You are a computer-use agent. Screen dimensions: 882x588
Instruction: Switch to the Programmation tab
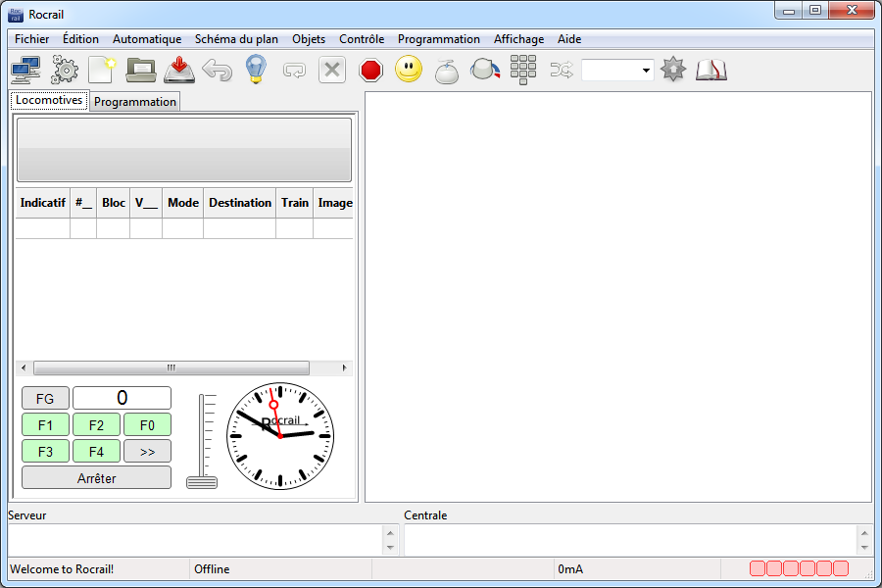[x=135, y=102]
